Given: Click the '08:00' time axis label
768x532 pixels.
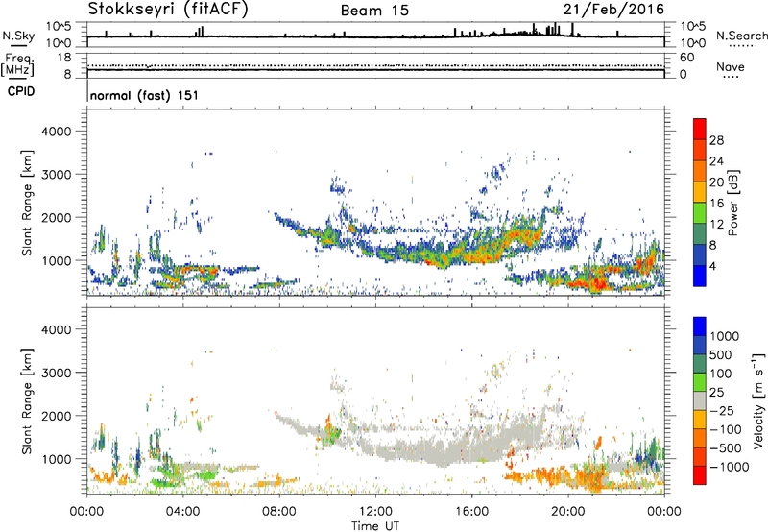Looking at the screenshot, I should click(279, 512).
